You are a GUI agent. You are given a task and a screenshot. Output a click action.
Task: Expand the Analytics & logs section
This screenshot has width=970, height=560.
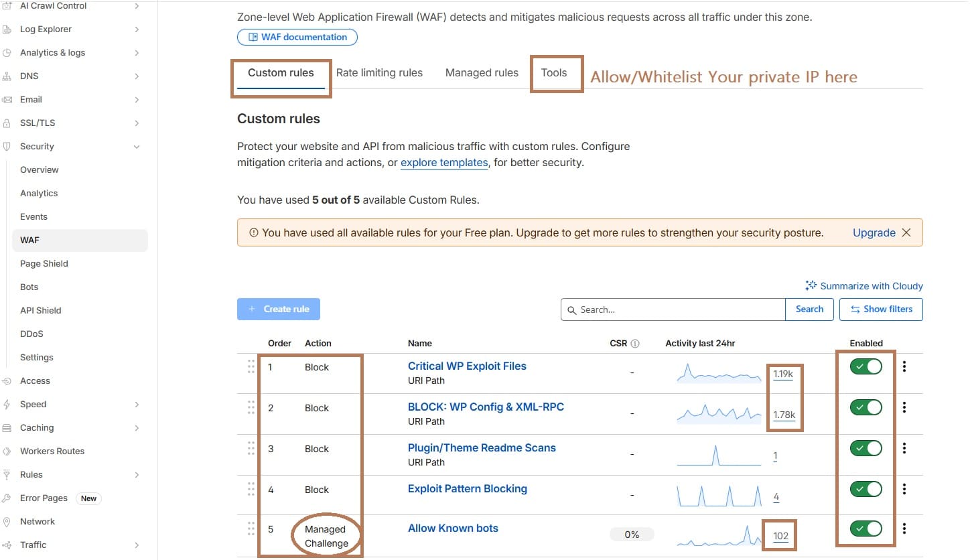(x=137, y=53)
